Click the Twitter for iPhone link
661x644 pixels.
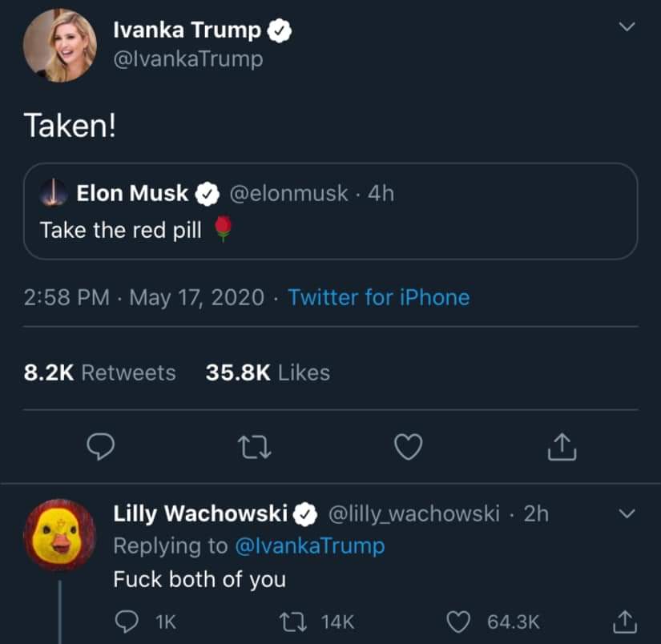coord(378,298)
